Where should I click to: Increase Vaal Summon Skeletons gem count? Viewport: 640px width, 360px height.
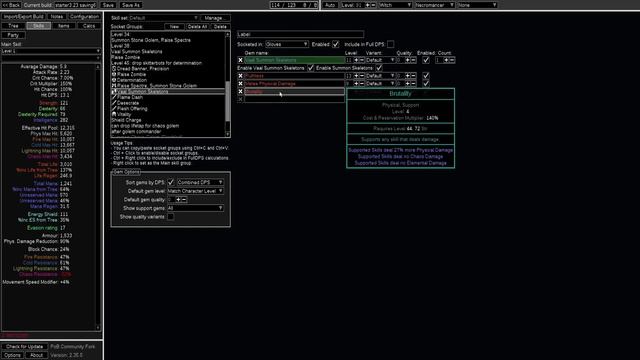tap(446, 60)
